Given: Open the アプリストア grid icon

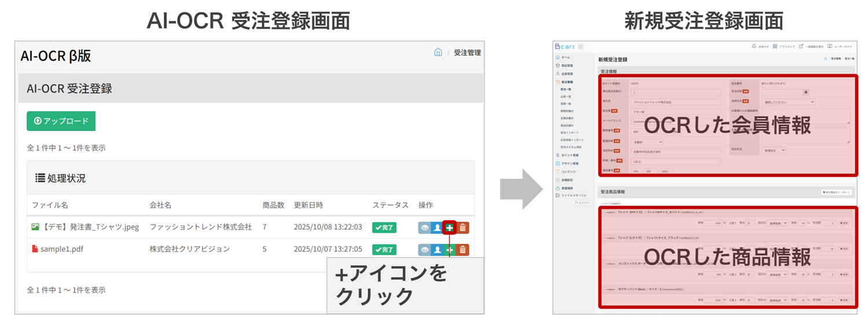Looking at the screenshot, I should pos(775,46).
